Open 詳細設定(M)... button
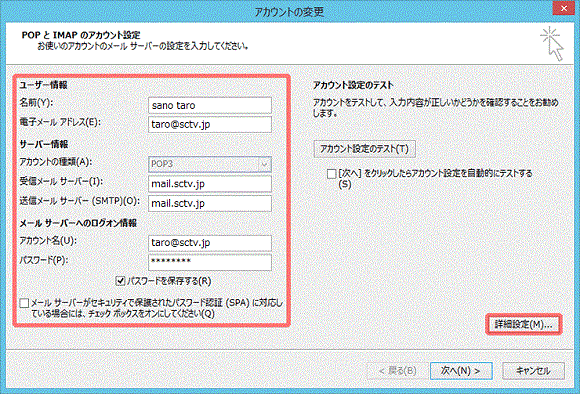Screen dimensions: 580x394 523,325
